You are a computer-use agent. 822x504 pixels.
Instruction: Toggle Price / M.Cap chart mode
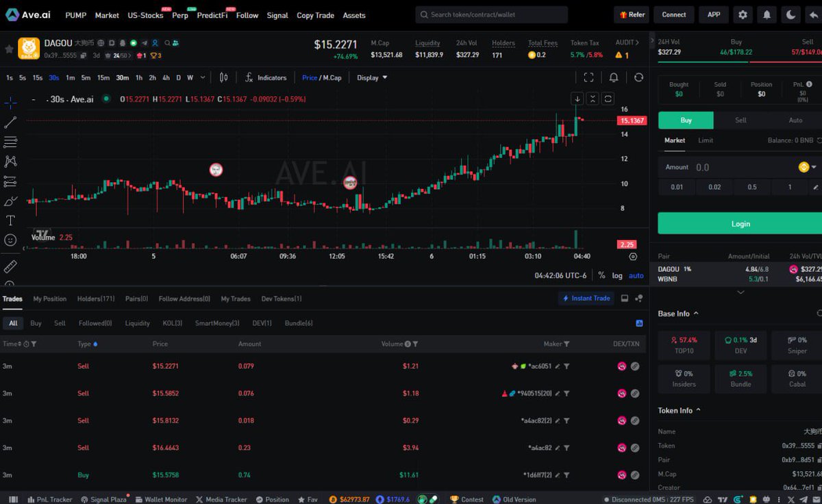321,77
